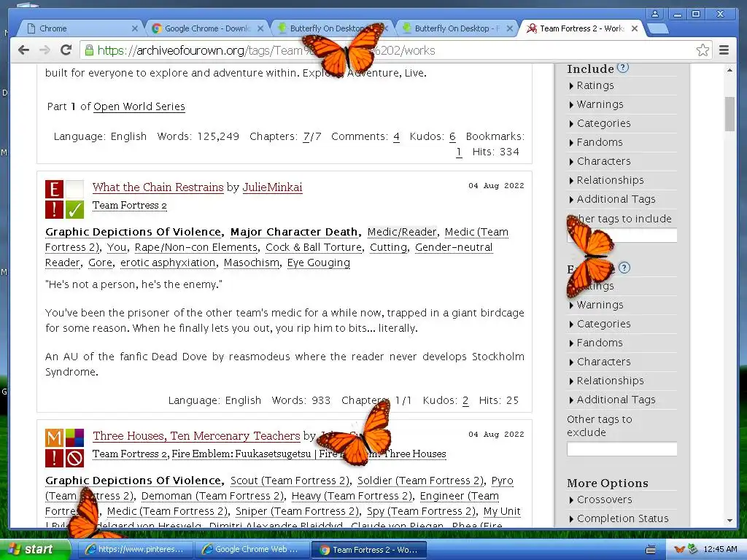
Task: Click the multi-category colored squares icon
Action: 74,437
